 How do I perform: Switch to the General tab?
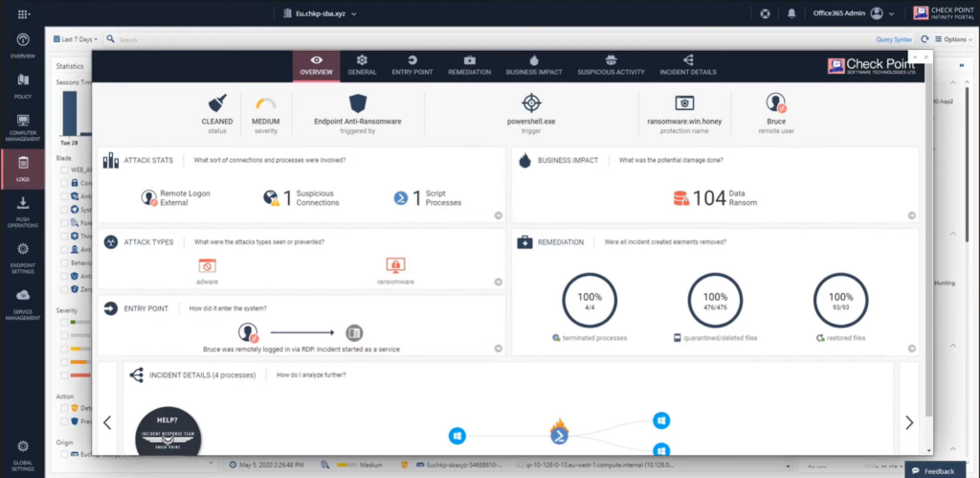point(362,66)
